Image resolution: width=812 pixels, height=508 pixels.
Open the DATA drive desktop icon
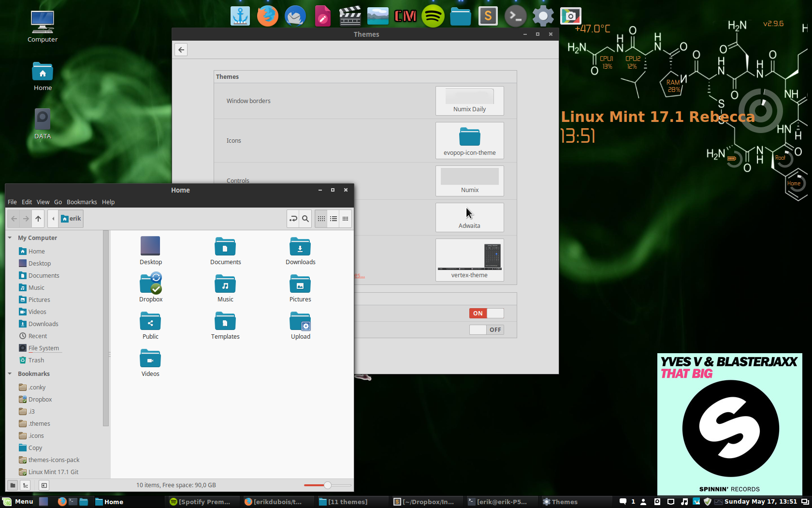(x=43, y=123)
